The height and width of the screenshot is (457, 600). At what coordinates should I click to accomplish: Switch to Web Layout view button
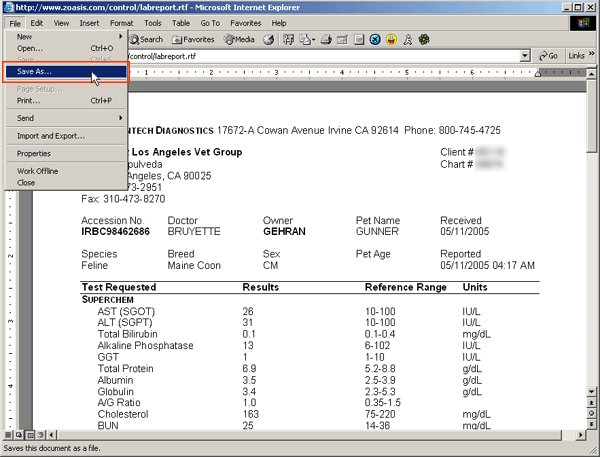(19, 435)
